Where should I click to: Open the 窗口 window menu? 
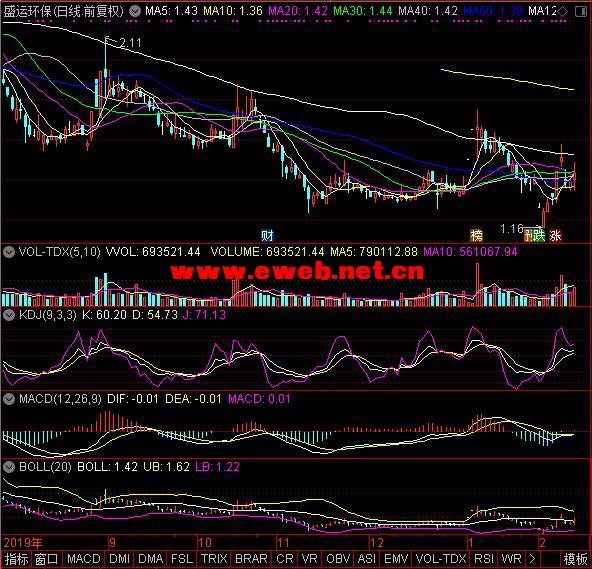click(46, 559)
